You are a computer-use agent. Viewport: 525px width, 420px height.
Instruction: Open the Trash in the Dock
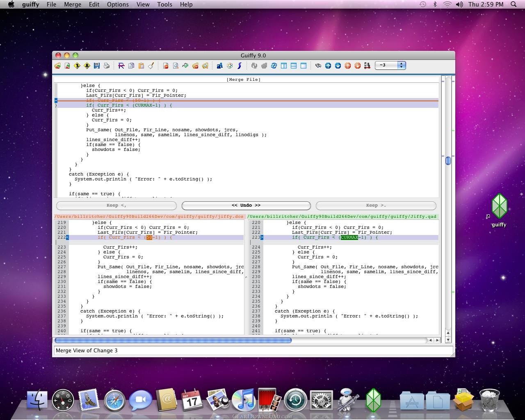[x=489, y=400]
